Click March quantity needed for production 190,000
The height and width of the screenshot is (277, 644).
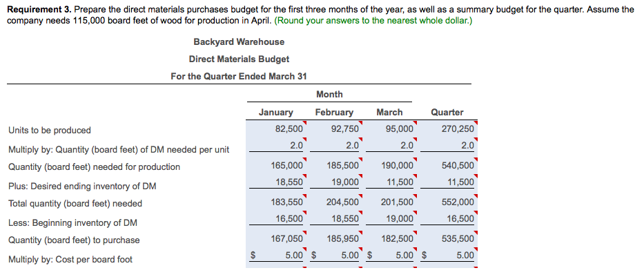pyautogui.click(x=398, y=166)
